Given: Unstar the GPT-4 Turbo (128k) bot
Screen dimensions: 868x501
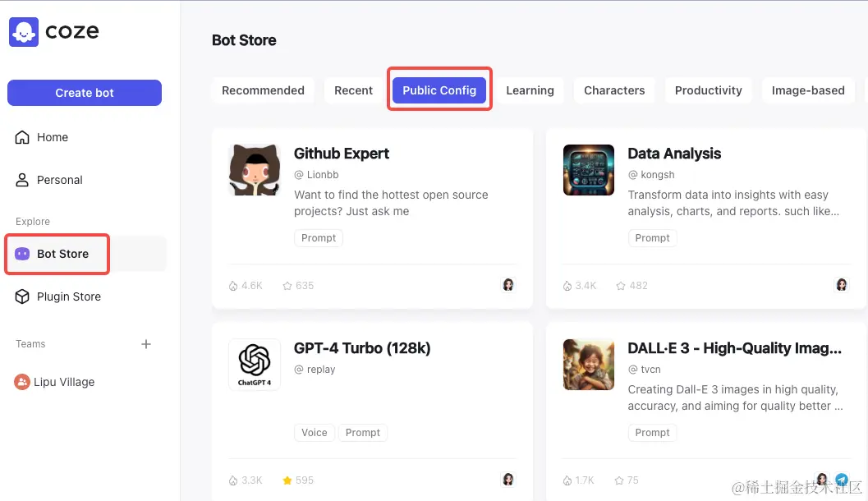Looking at the screenshot, I should coord(287,480).
